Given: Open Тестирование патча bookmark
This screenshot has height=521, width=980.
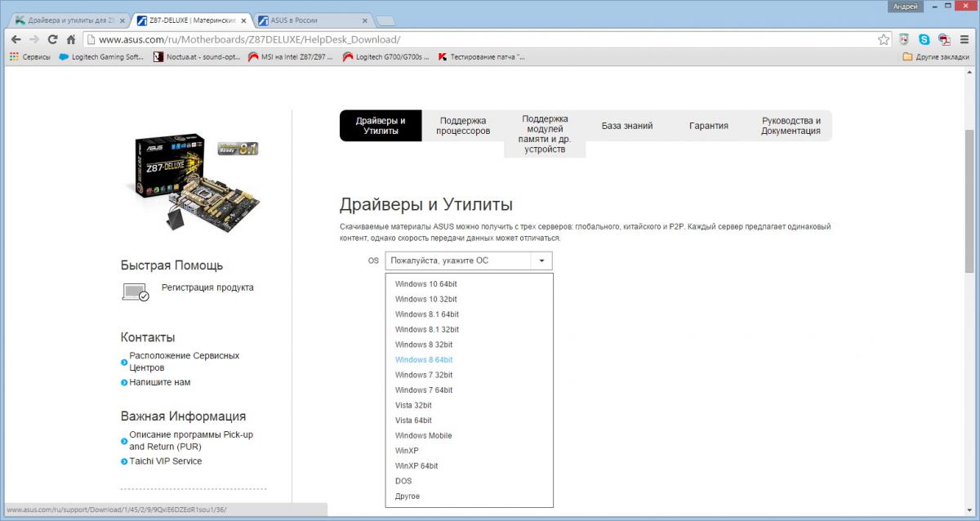Looking at the screenshot, I should point(482,57).
